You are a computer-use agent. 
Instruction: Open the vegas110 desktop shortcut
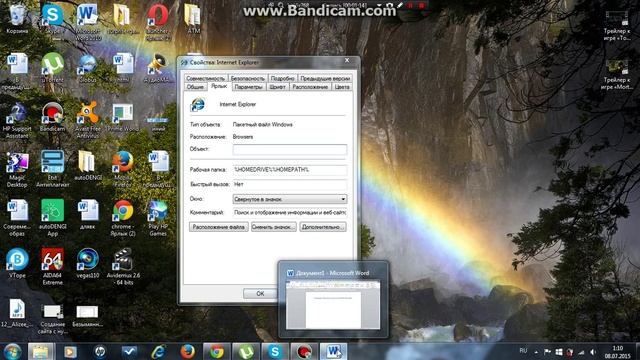(88, 263)
